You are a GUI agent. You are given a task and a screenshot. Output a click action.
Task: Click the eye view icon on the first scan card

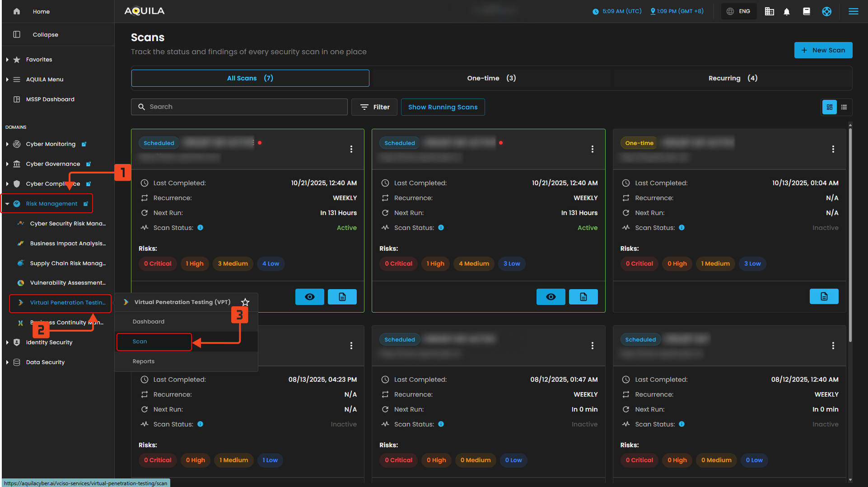[x=310, y=297]
